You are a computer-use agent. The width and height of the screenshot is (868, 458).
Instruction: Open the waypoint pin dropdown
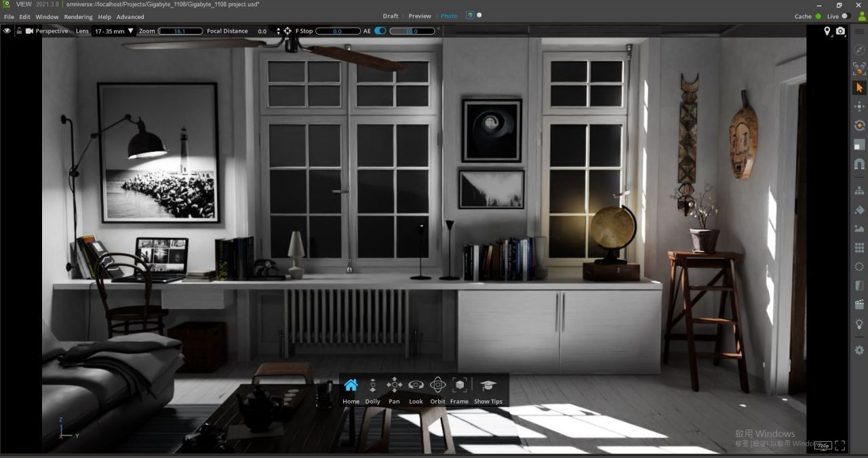(827, 31)
